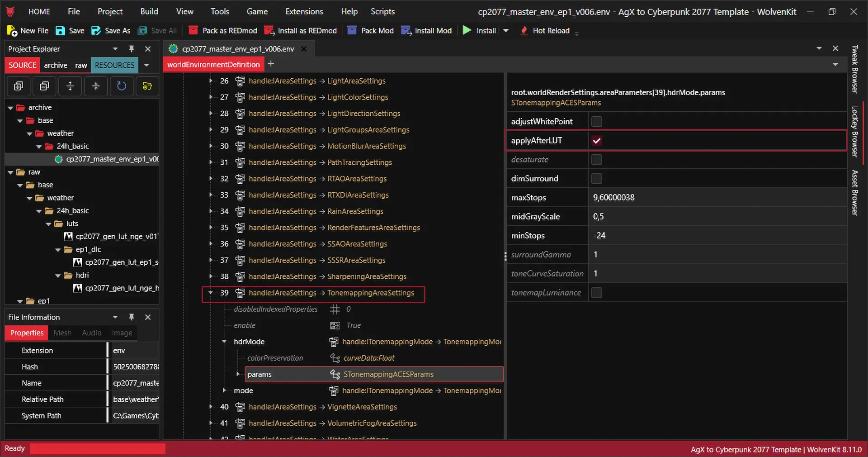Click the Pack as REDmod icon
Screen dimensions: 868x457
click(193, 30)
